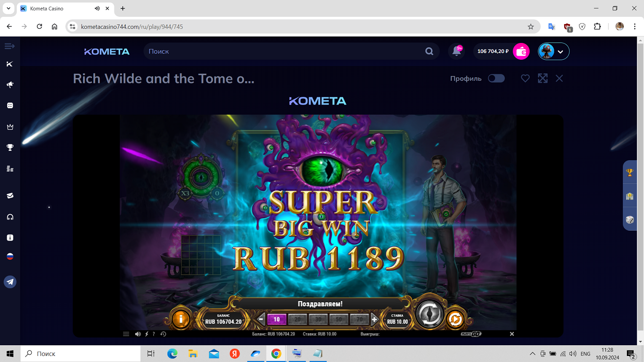Screen dimensions: 644x362
Task: Open the Windows notification center
Action: click(631, 354)
